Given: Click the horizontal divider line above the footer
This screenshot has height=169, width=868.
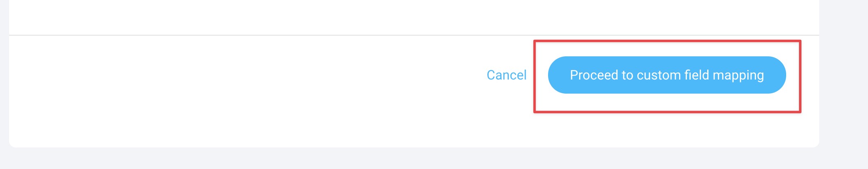Looking at the screenshot, I should pos(414,35).
